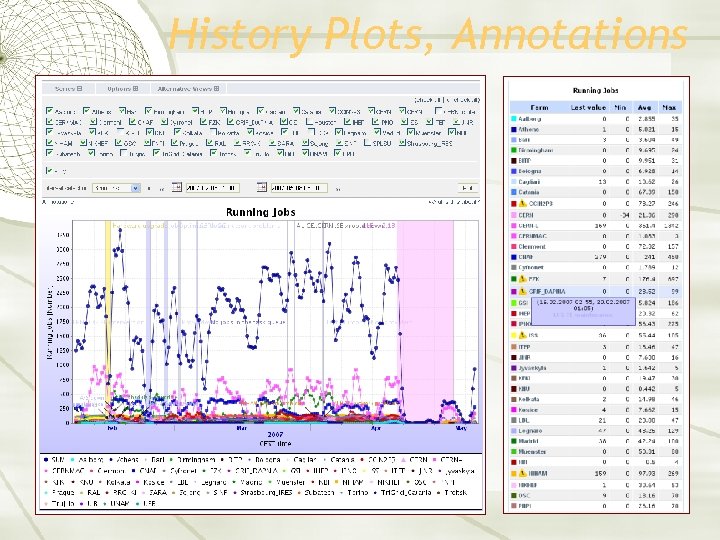
Task: Sort table by Last value column header
Action: 588,107
